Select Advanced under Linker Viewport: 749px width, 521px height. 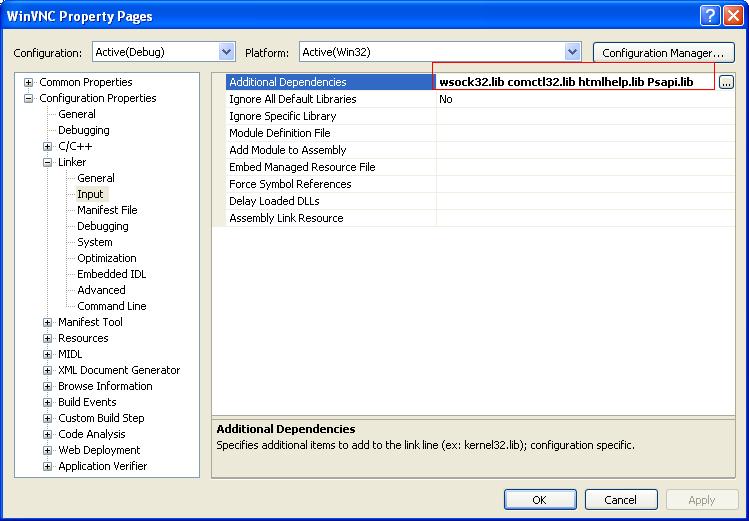[x=101, y=290]
